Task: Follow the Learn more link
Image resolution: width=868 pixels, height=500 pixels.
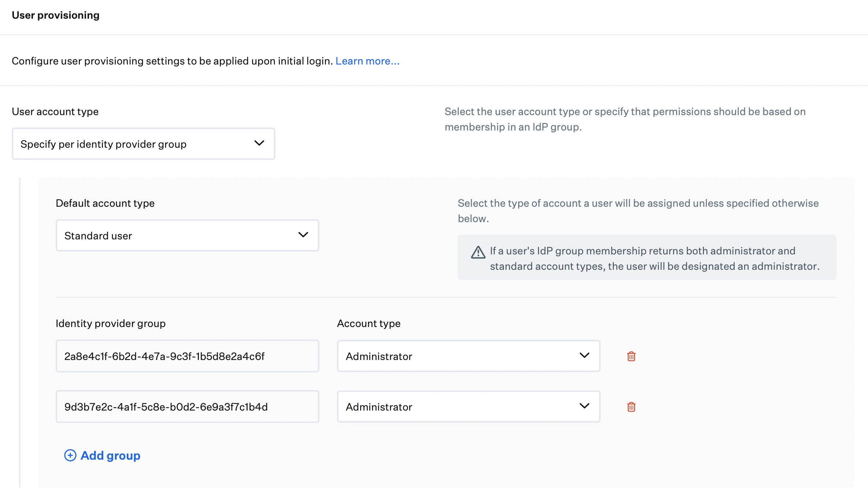Action: point(367,61)
